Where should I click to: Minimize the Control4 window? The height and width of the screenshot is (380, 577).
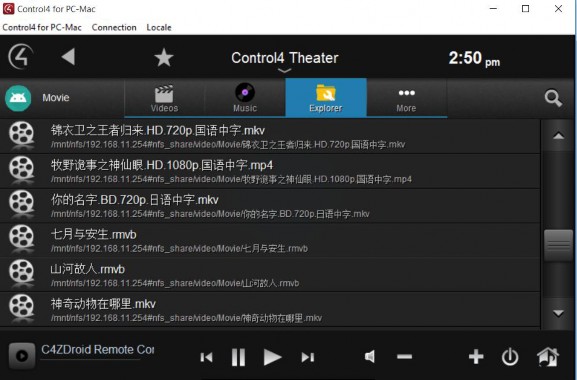pyautogui.click(x=493, y=8)
